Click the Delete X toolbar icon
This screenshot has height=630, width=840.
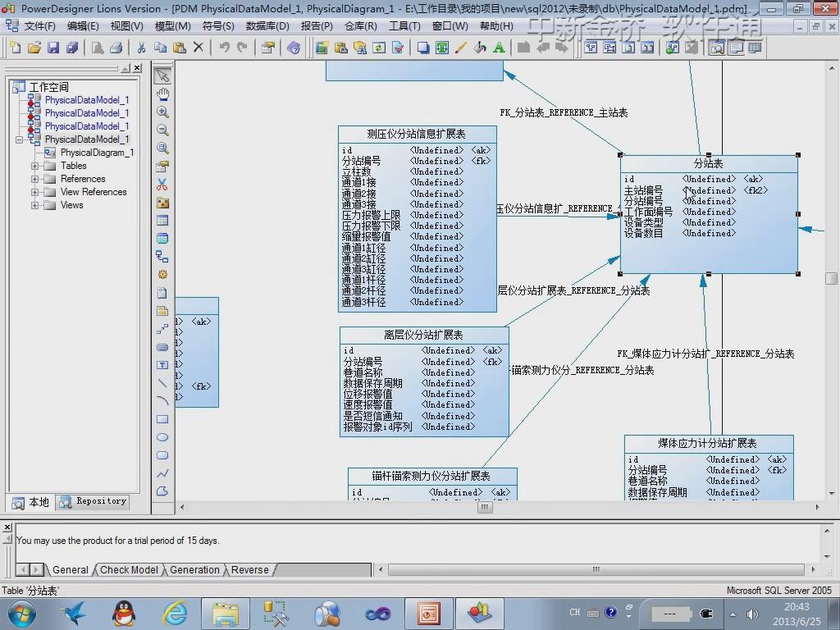199,48
